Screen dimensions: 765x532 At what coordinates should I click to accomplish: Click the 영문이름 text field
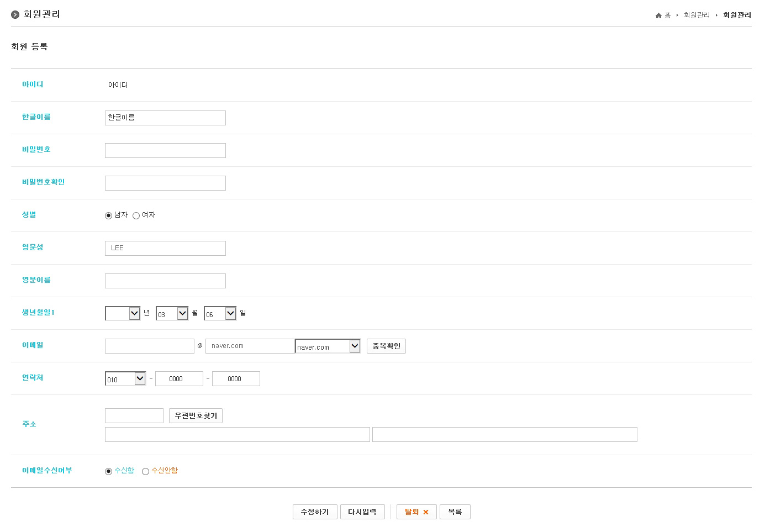165,281
